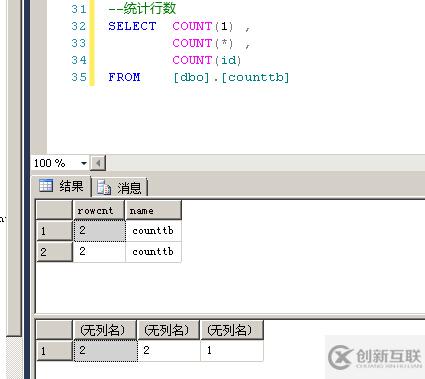Screen dimensions: 425x379
Task: Click highlighted cell 2 in second grid
Action: (105, 351)
